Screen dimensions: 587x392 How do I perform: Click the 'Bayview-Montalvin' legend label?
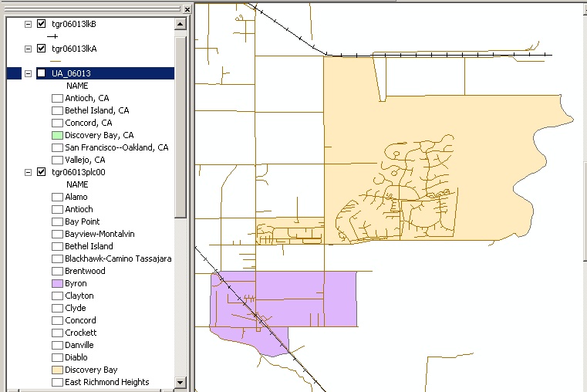click(100, 234)
